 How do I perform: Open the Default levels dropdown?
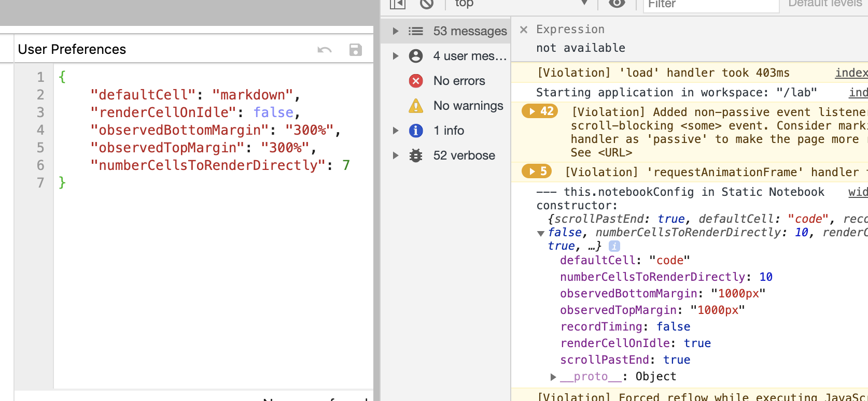point(824,4)
